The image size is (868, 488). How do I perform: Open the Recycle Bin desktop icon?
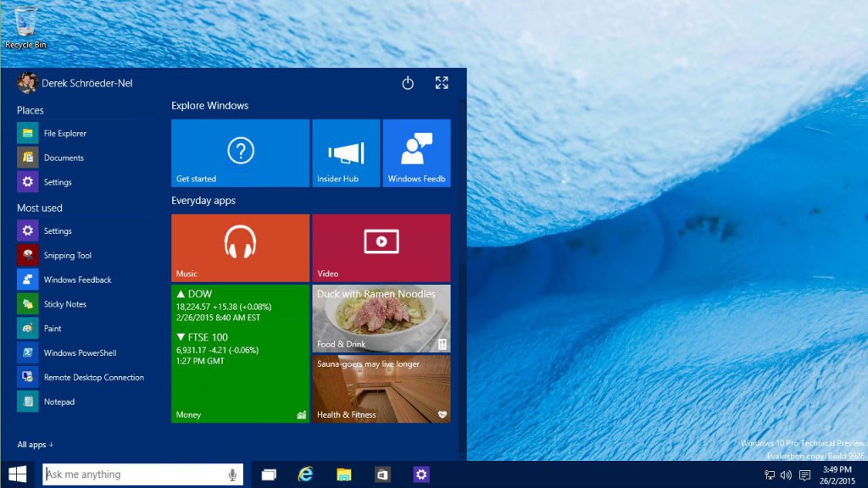tap(25, 26)
